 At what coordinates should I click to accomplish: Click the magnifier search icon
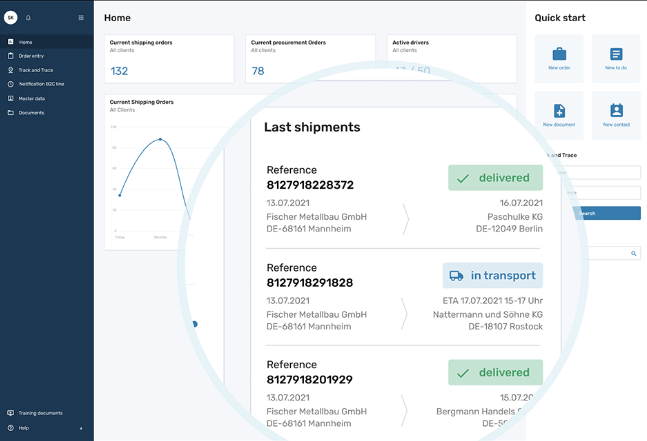click(x=633, y=253)
